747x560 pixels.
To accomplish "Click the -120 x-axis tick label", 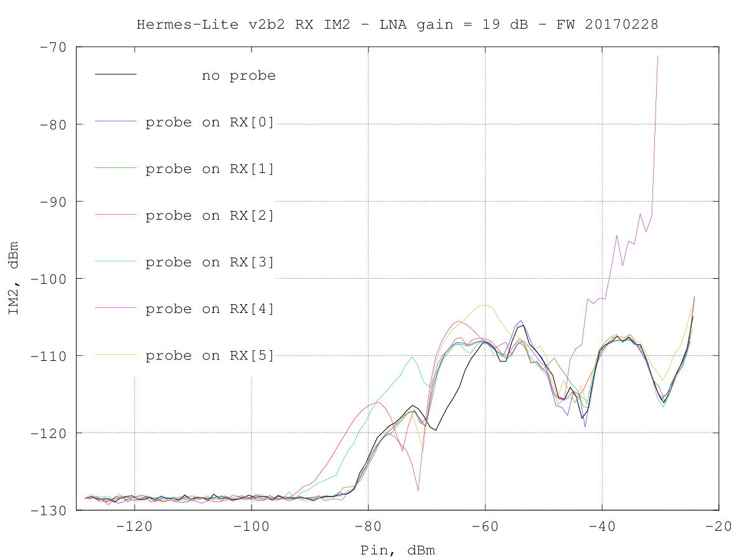I will (134, 526).
